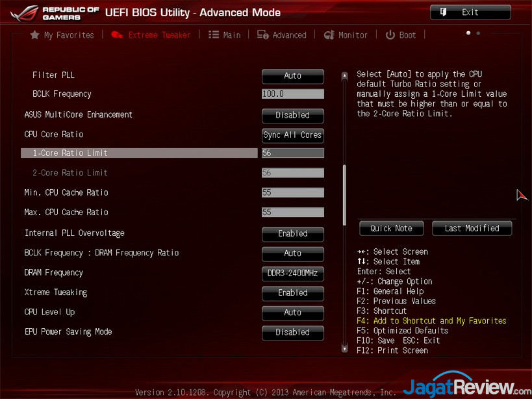Click the Advanced settings icon
This screenshot has width=532, height=399.
point(262,34)
